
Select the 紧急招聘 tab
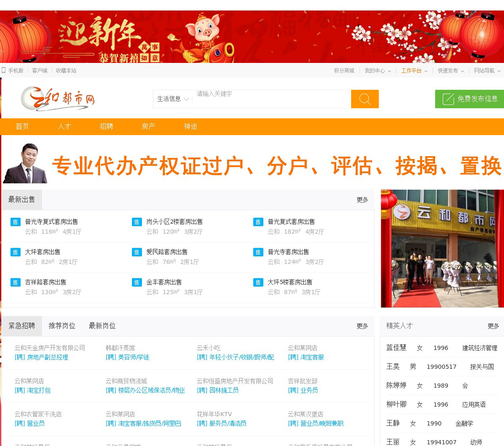pyautogui.click(x=22, y=326)
